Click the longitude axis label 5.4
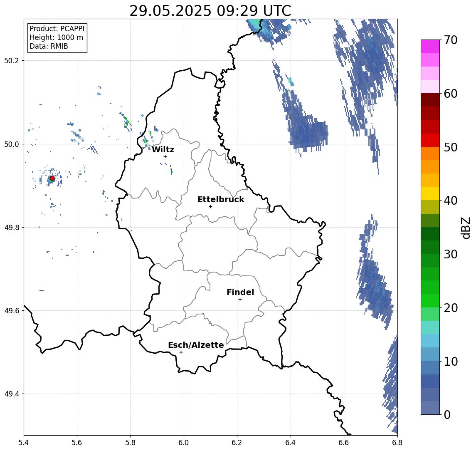 (24, 443)
